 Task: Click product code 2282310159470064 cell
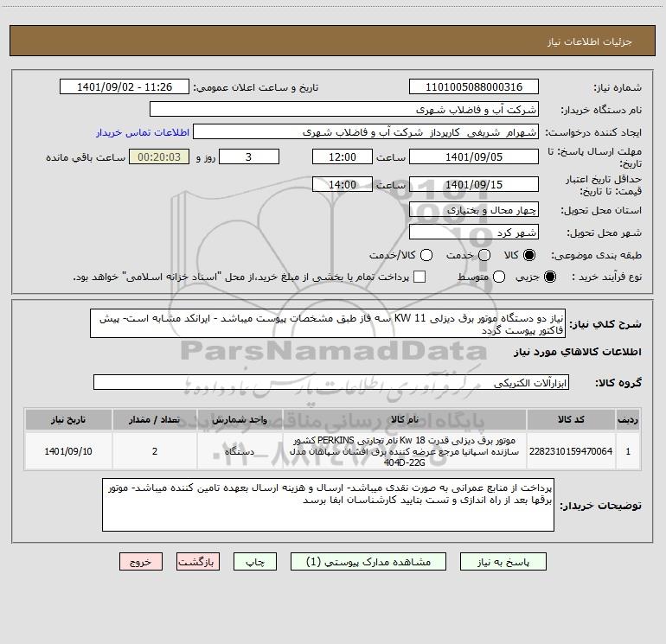[x=571, y=451]
